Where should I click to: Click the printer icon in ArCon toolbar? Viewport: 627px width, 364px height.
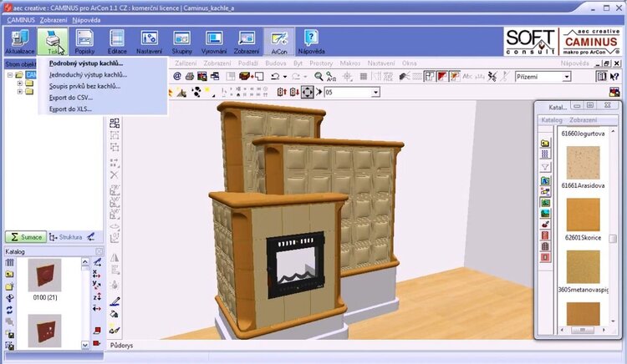[x=190, y=76]
